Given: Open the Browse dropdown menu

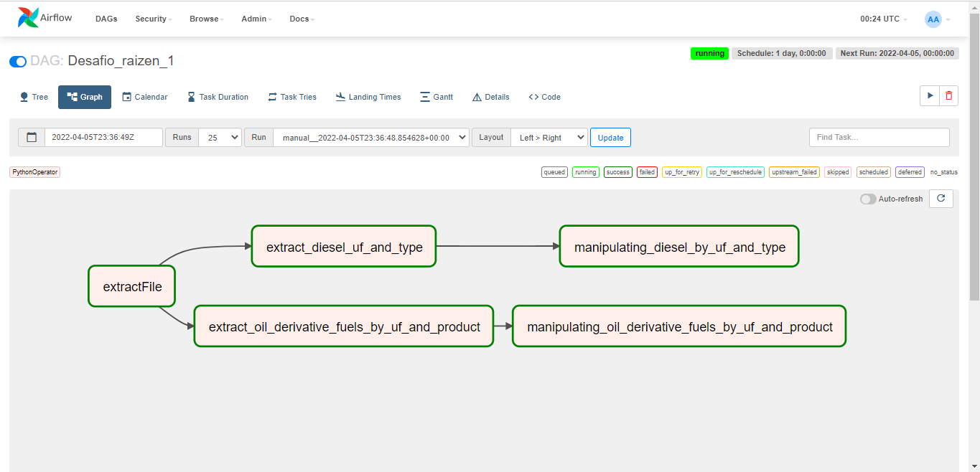Looking at the screenshot, I should point(207,19).
